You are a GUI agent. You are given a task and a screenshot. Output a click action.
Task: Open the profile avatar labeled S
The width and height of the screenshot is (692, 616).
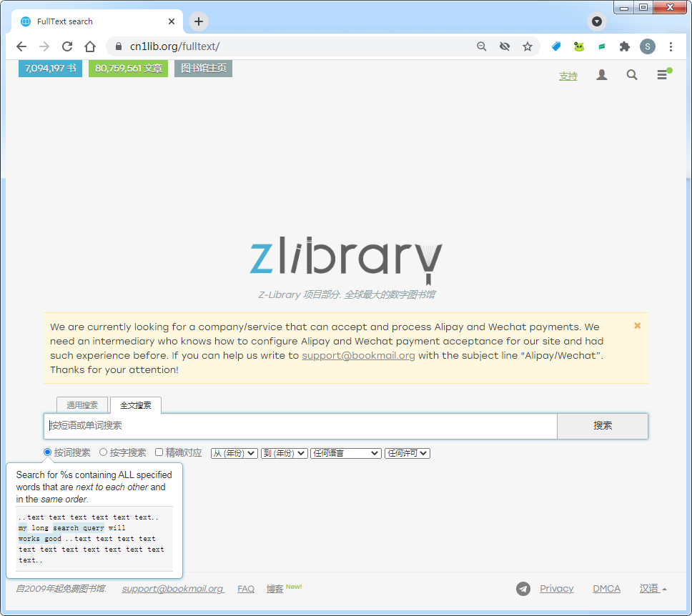click(648, 46)
